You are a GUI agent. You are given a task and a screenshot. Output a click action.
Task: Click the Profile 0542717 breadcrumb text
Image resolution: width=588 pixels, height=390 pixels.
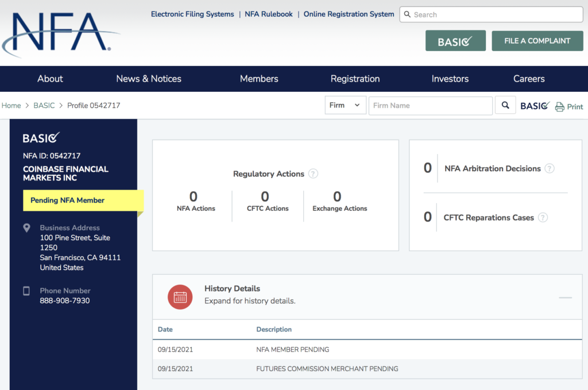pyautogui.click(x=94, y=105)
